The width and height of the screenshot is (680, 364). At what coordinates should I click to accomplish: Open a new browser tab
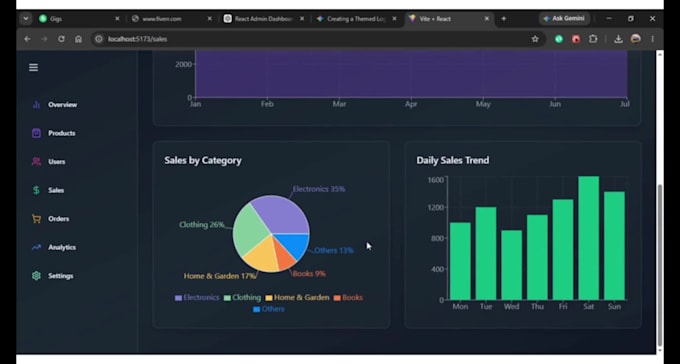tap(503, 19)
